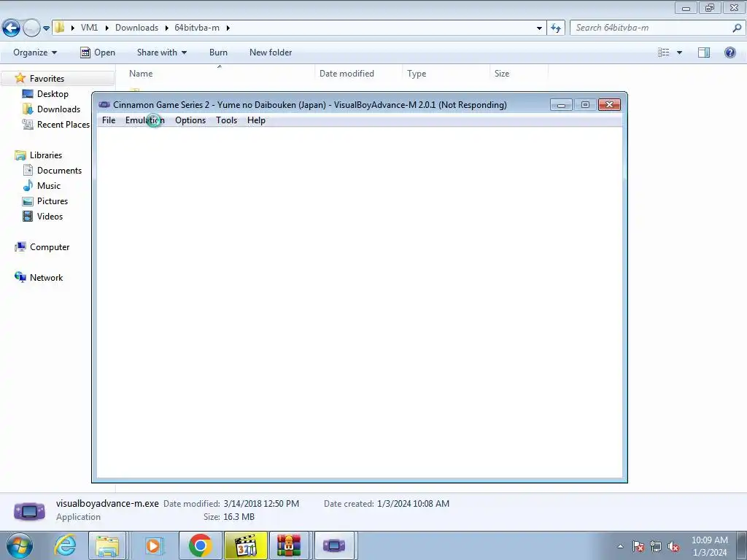Toggle the preview pane icon
747x560 pixels.
[704, 52]
